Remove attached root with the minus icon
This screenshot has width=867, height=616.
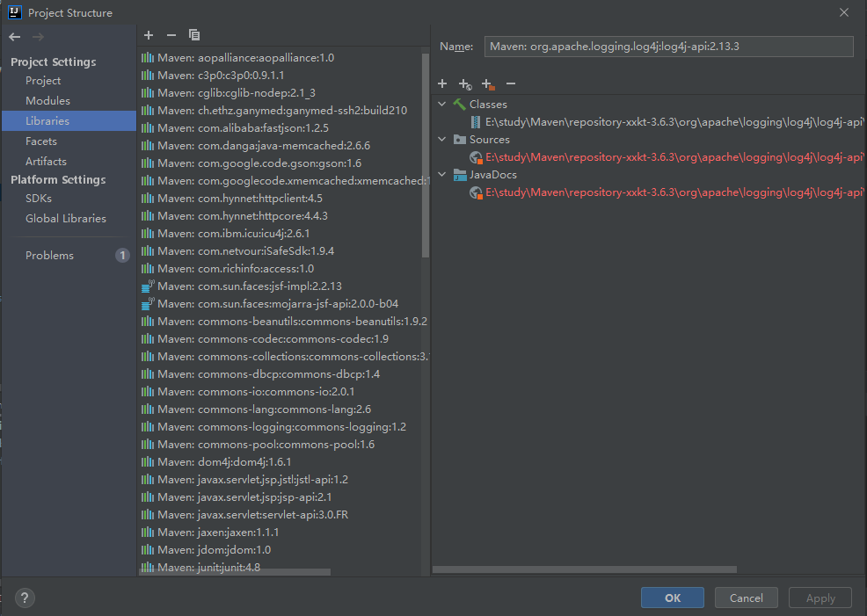tap(511, 83)
